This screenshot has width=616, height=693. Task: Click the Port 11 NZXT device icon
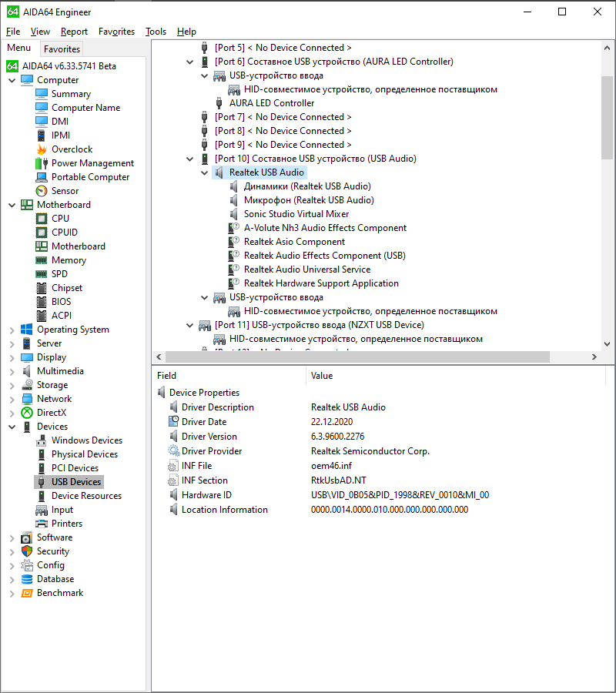(205, 325)
